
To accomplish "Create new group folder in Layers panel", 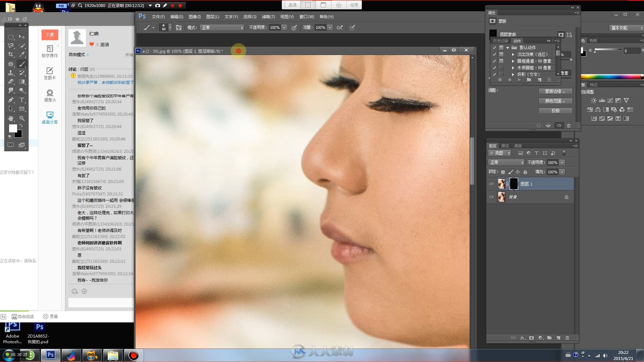I will (x=549, y=338).
